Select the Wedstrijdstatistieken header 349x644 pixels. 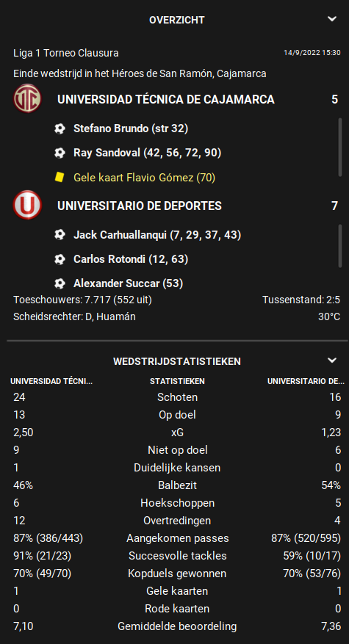pos(177,361)
